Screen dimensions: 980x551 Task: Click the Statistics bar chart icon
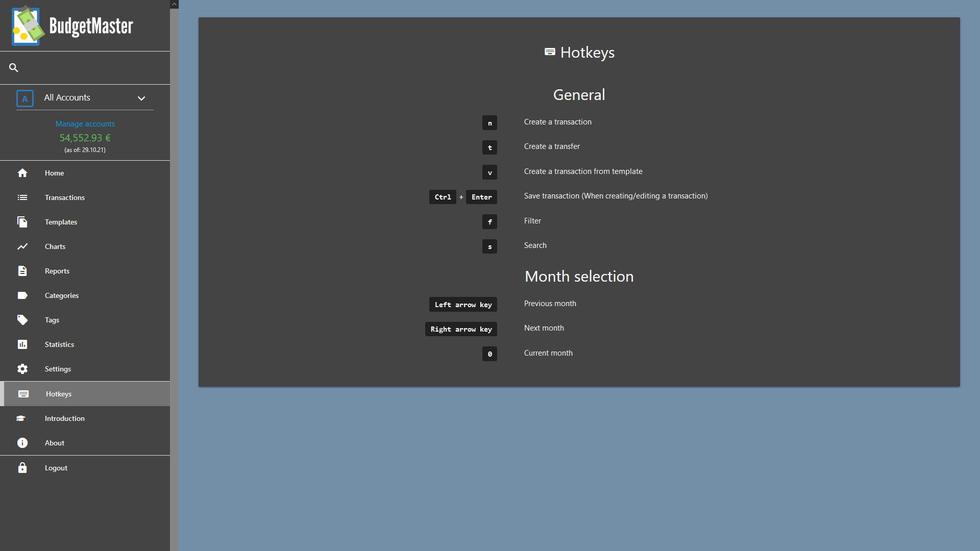22,344
